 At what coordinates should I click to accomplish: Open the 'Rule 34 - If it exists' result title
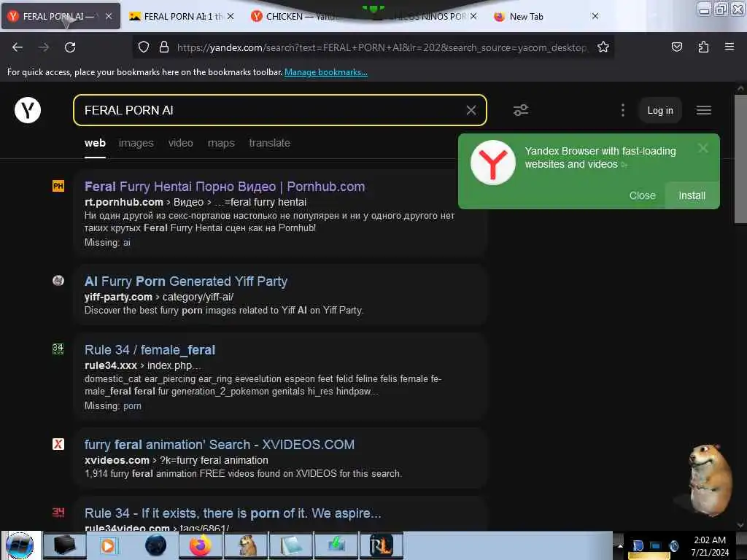(233, 513)
